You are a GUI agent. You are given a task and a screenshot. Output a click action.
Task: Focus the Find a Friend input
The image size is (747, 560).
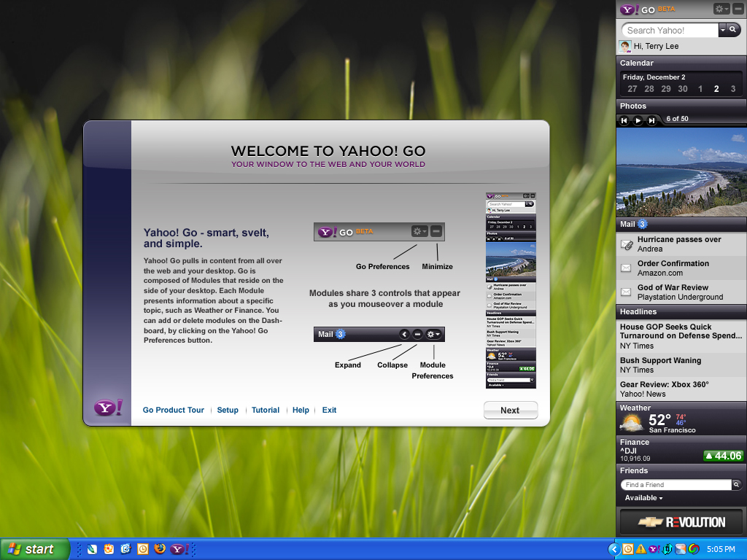coord(676,485)
